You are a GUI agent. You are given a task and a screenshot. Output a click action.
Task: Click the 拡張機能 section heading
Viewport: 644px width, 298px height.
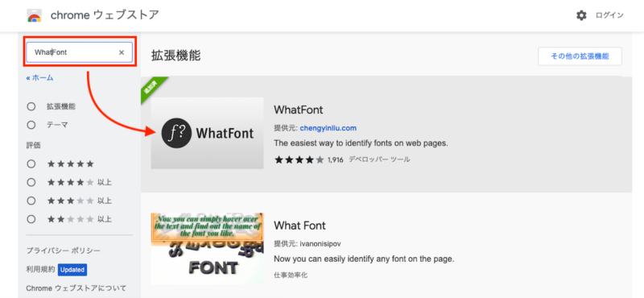176,56
